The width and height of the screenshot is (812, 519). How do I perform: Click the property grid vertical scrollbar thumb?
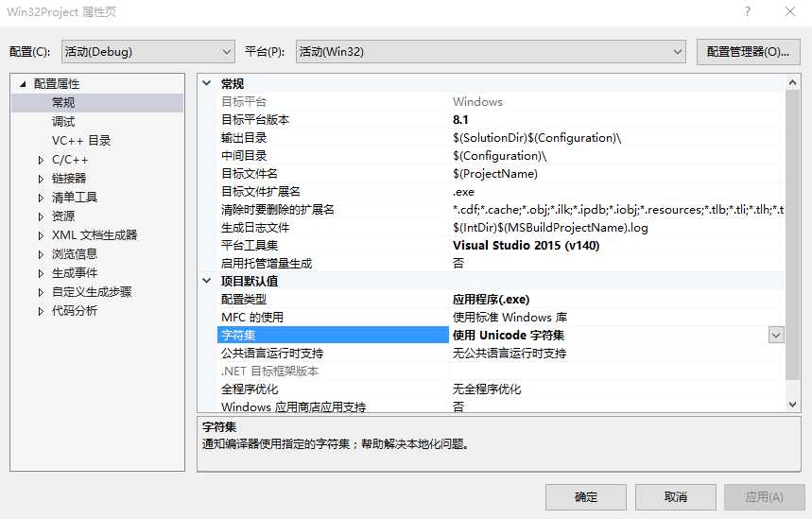pos(792,235)
